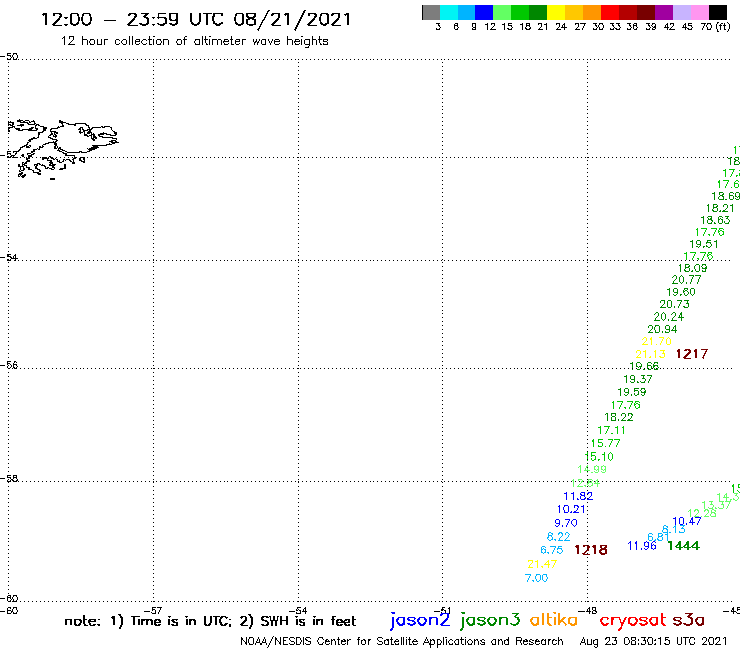
Task: Click the 7.00 wave height value
Action: [537, 578]
